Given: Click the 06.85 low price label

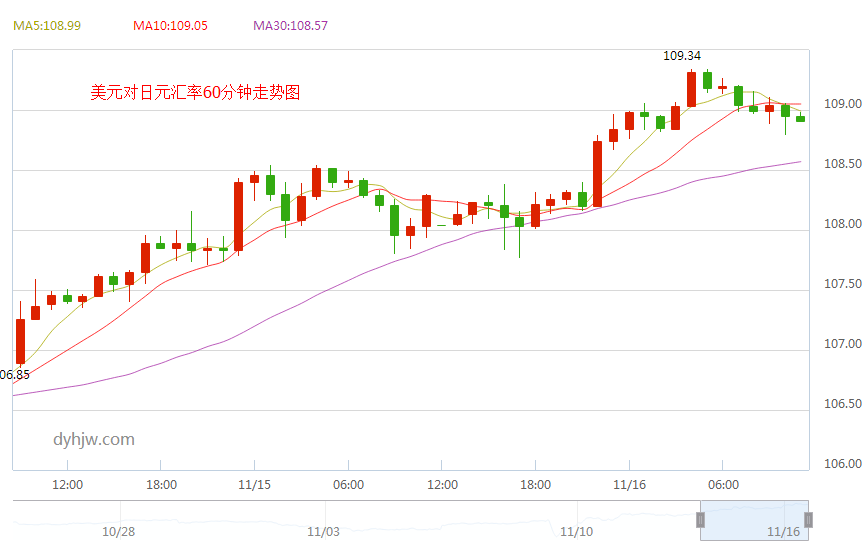Looking at the screenshot, I should [15, 375].
